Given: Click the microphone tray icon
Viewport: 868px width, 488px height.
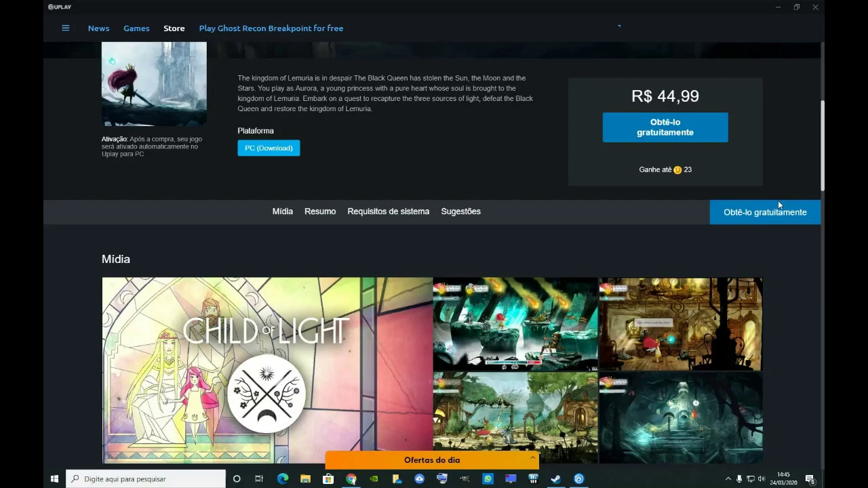Looking at the screenshot, I should 739,479.
